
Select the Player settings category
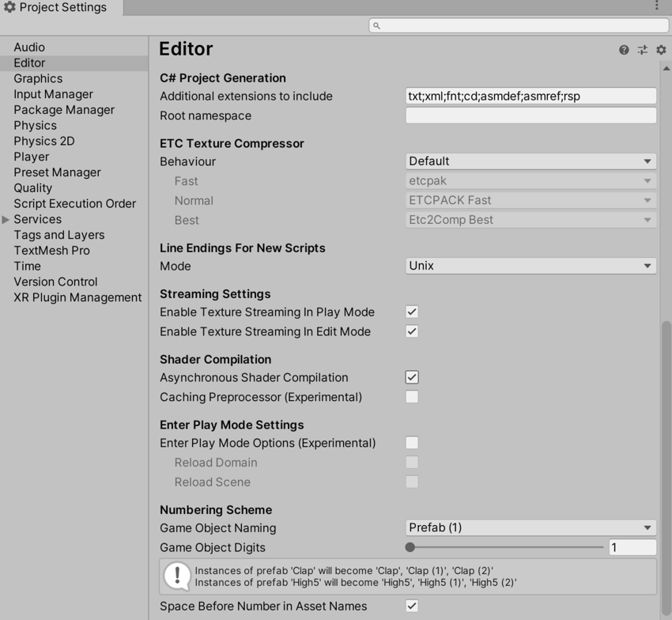(31, 157)
